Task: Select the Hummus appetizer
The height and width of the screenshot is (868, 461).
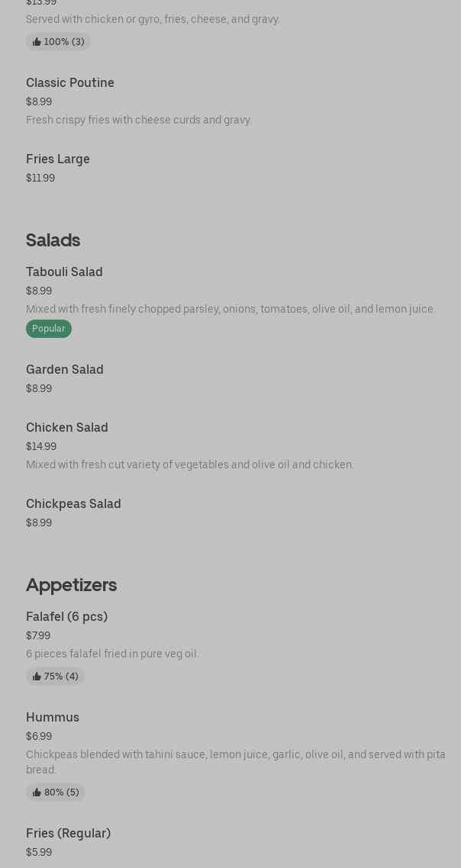Action: [x=53, y=717]
